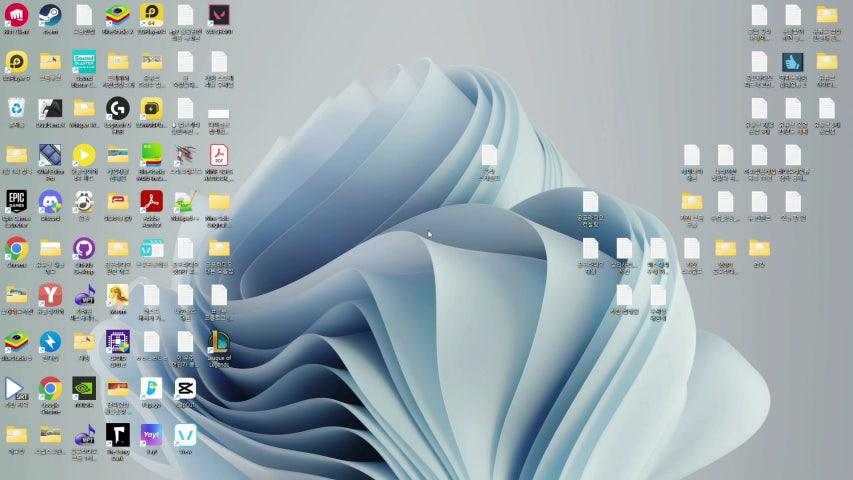
Task: Select the VALORANT shortcut icon
Action: 219,15
